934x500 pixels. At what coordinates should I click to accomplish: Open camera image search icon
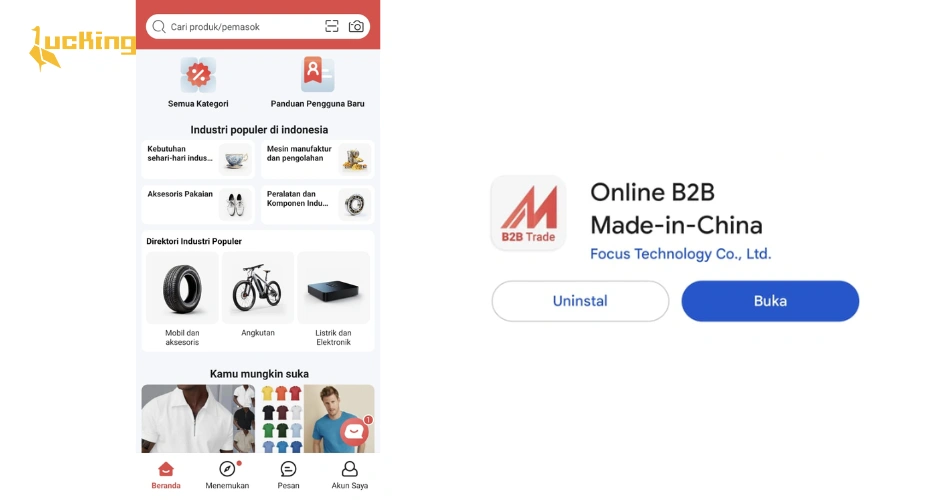point(356,26)
